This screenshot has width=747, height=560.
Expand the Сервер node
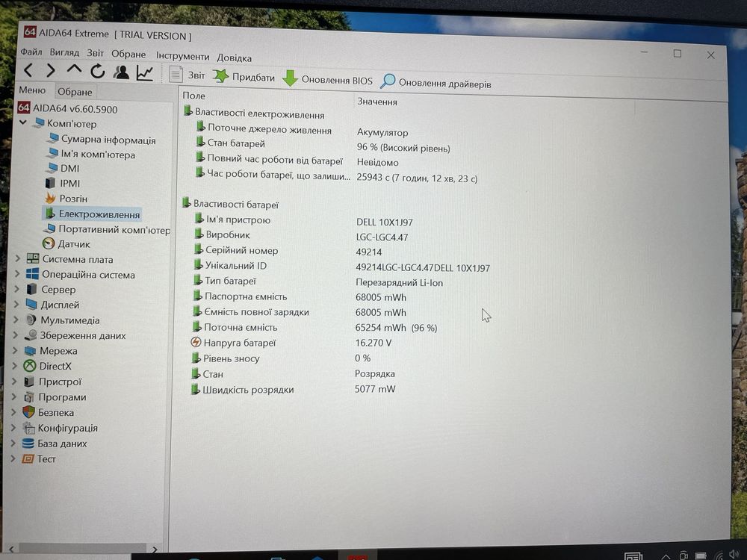point(16,289)
